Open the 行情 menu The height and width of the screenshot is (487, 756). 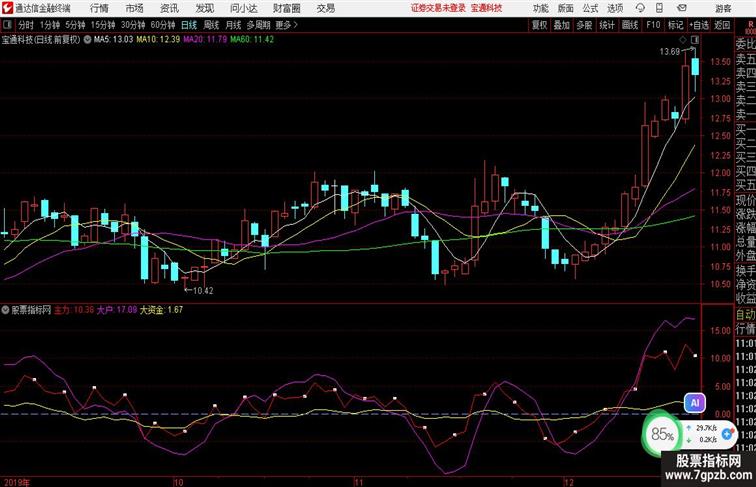pyautogui.click(x=99, y=8)
